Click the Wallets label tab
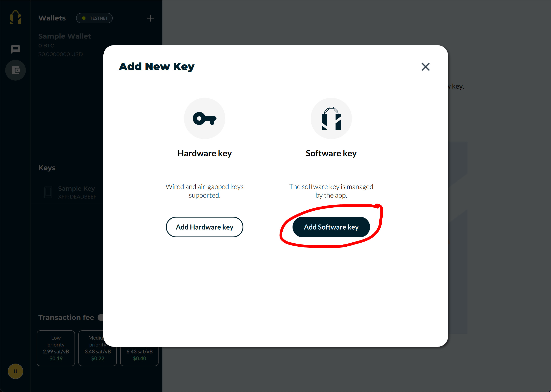Image resolution: width=551 pixels, height=392 pixels. coord(52,18)
